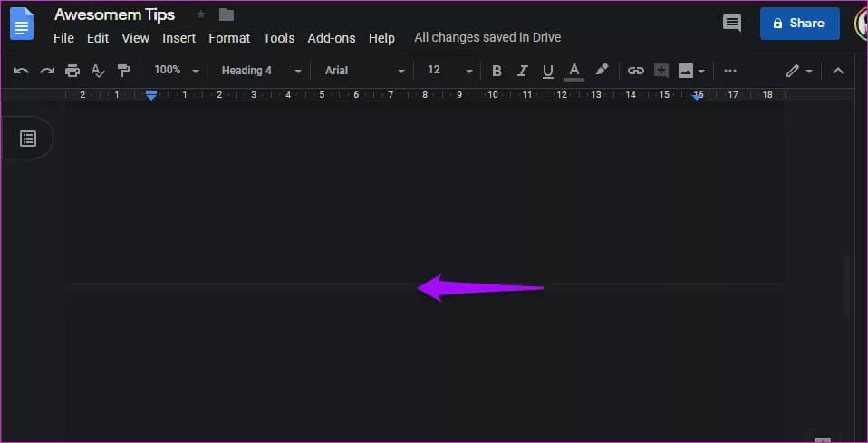Click All changes saved in Drive link
Image resolution: width=868 pixels, height=443 pixels.
pos(487,38)
